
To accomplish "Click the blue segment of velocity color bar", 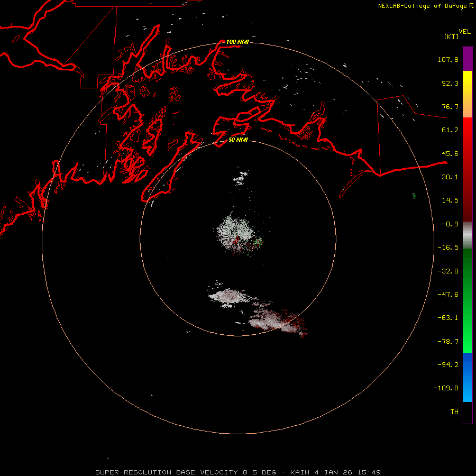I will pos(467,377).
